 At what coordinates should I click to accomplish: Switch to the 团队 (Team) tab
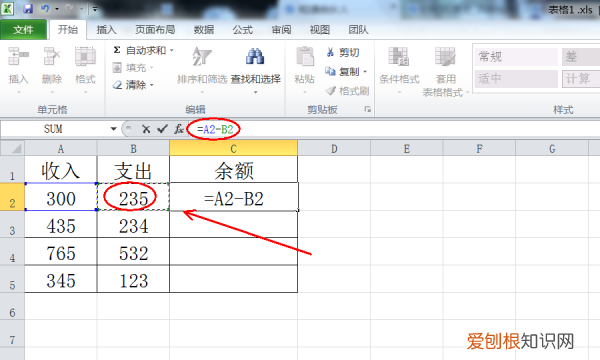(359, 29)
